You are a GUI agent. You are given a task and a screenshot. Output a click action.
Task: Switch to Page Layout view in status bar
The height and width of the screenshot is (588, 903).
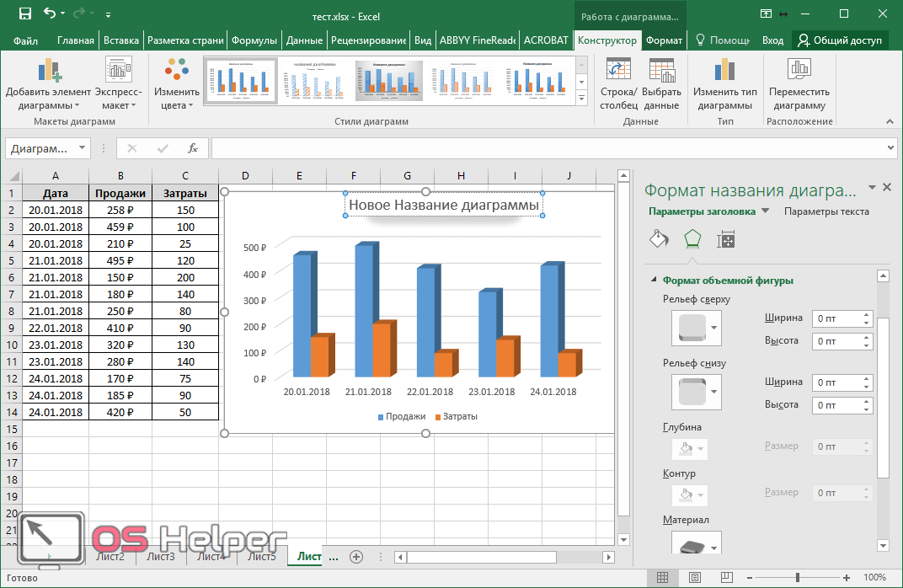pyautogui.click(x=693, y=578)
